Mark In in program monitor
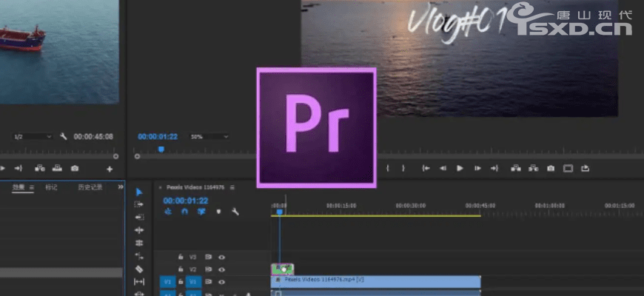Image resolution: width=644 pixels, height=296 pixels. 387,168
